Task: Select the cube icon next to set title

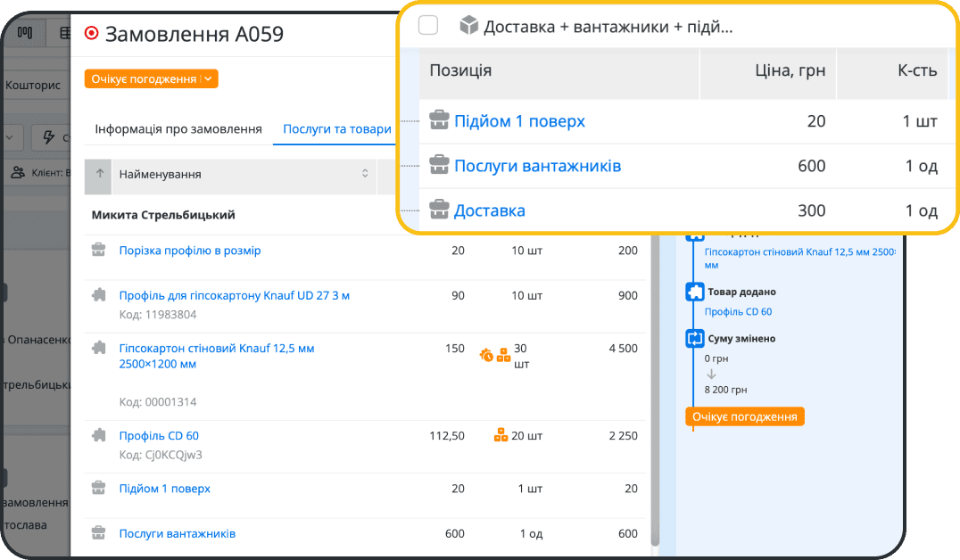Action: 466,25
